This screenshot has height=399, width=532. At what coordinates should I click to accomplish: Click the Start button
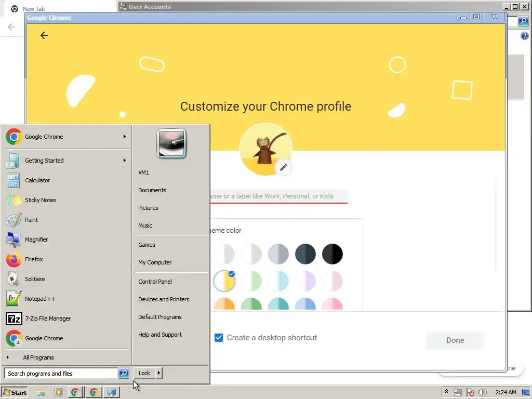point(15,392)
